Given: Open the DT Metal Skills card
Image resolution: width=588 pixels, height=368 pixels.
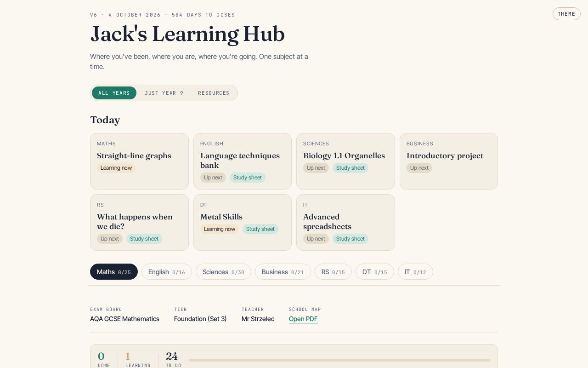Looking at the screenshot, I should click(x=243, y=222).
